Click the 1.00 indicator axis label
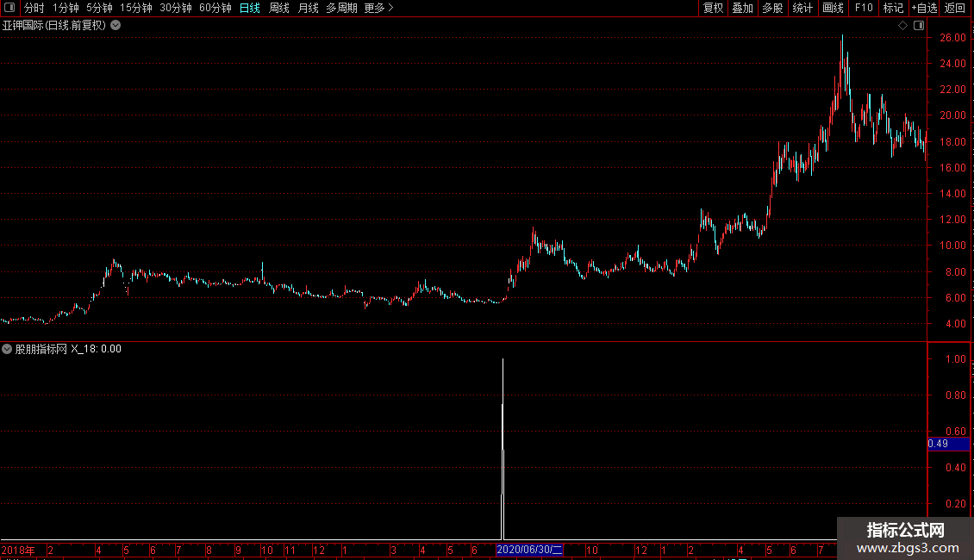This screenshot has height=560, width=974. point(955,359)
